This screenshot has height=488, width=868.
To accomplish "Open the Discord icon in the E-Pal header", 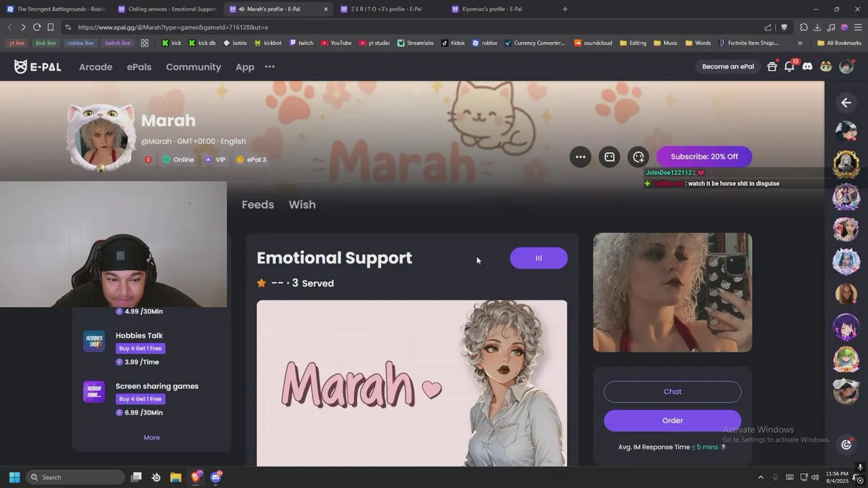I will 807,66.
